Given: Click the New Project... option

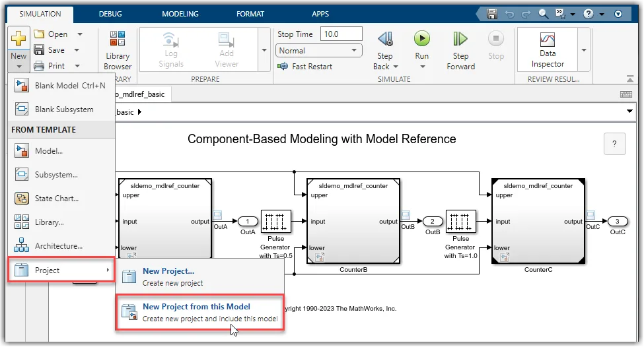Looking at the screenshot, I should pyautogui.click(x=200, y=277).
